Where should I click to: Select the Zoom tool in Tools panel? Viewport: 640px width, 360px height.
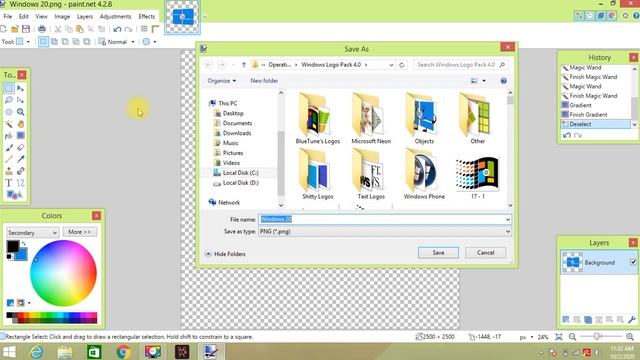pyautogui.click(x=20, y=112)
